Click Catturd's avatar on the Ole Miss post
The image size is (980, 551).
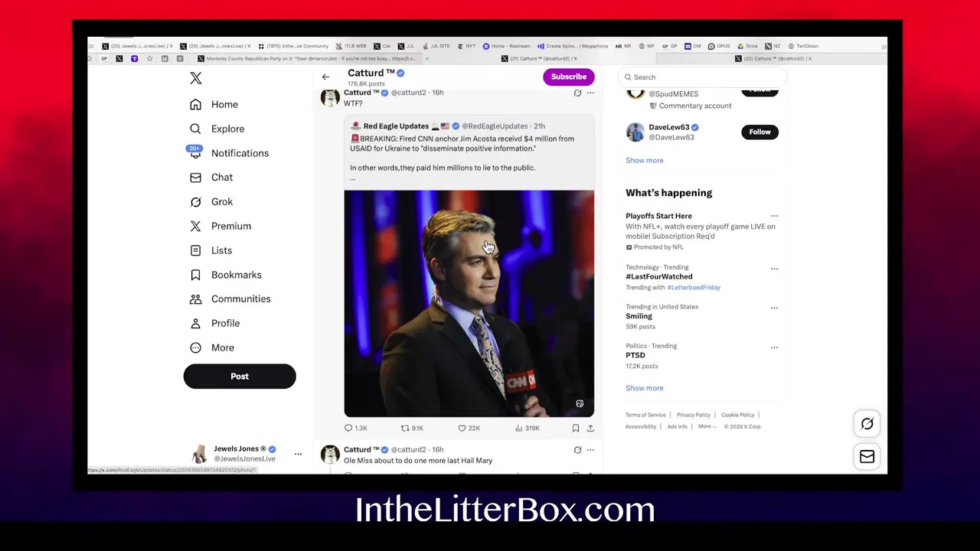[x=330, y=455]
